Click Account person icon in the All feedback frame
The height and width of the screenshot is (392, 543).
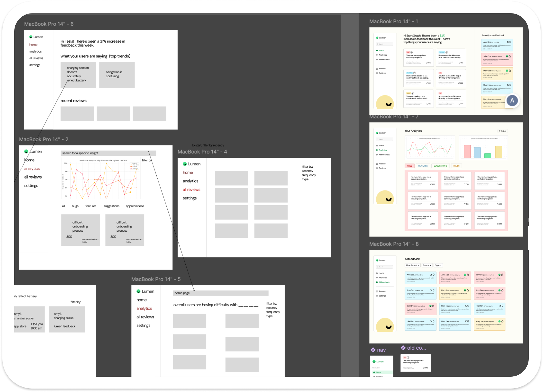[x=377, y=291]
